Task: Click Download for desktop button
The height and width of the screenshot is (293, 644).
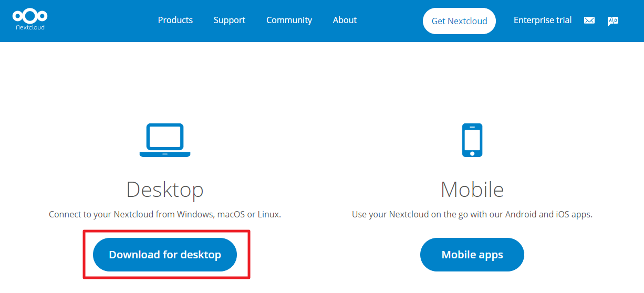Action: point(165,255)
